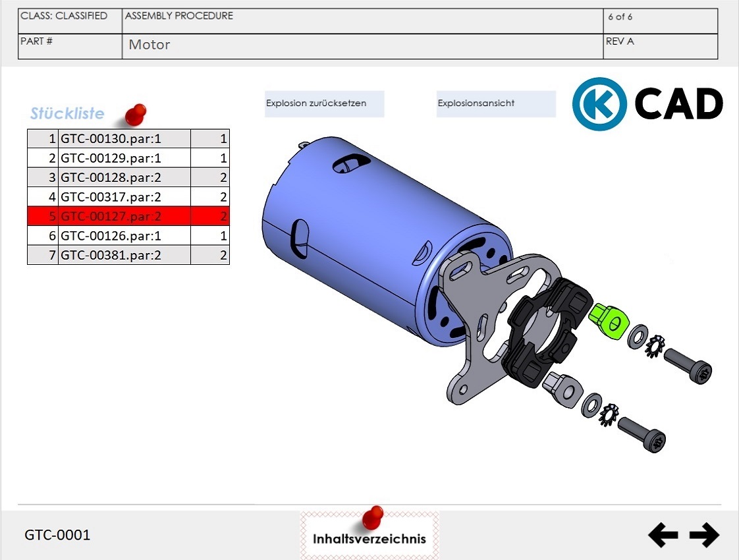Select the highlighted red GTC-00127.par:2 row
Image resolution: width=739 pixels, height=560 pixels.
point(125,216)
